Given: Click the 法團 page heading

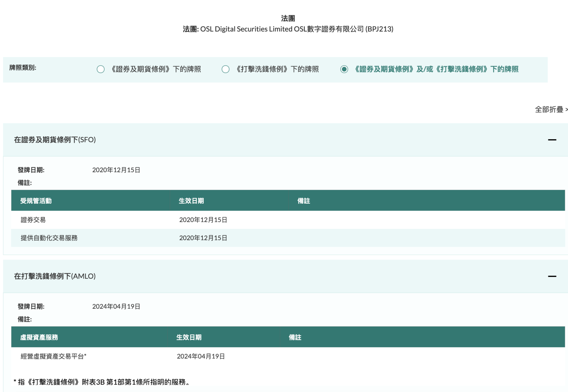Looking at the screenshot, I should pyautogui.click(x=288, y=18).
